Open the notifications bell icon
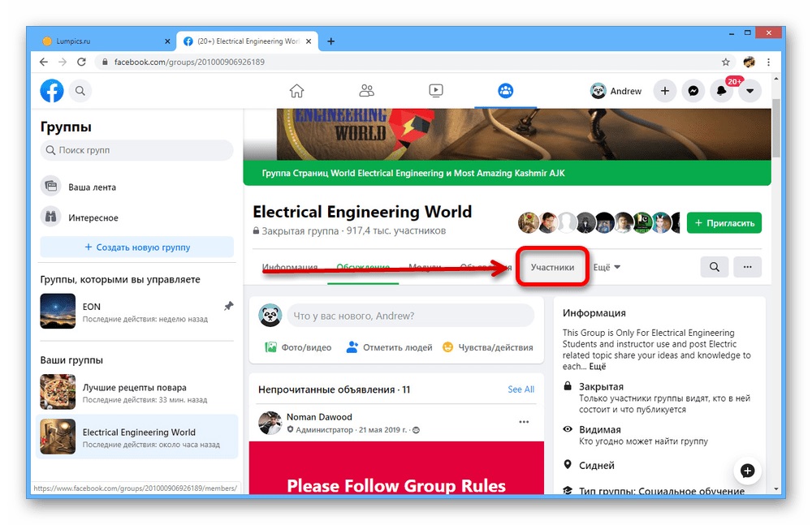Screen dimensions: 812x525 [721, 92]
